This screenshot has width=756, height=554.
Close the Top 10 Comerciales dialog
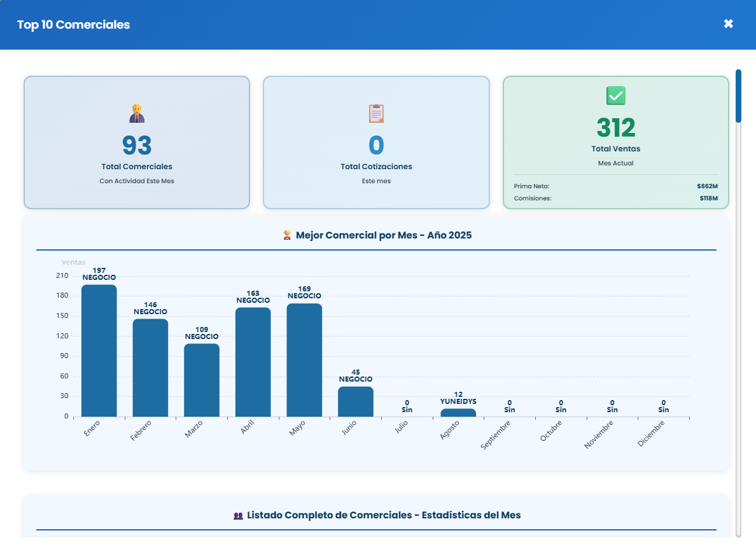pos(728,24)
